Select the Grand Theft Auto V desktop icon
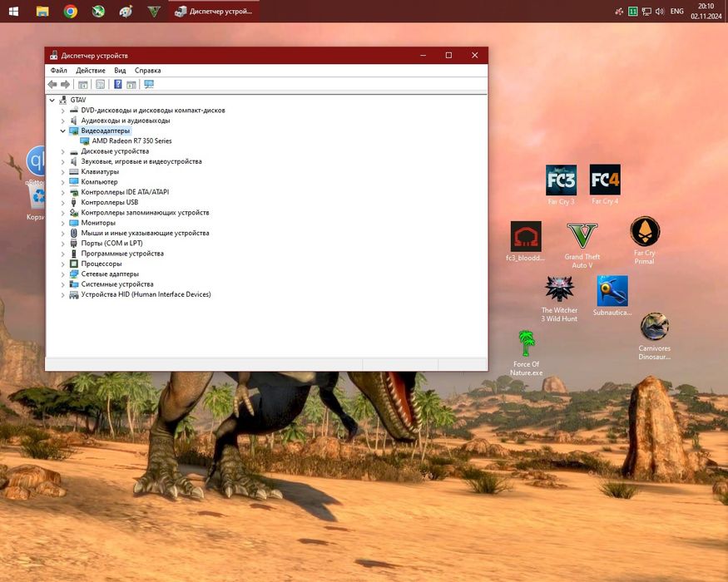The image size is (728, 582). click(x=582, y=245)
